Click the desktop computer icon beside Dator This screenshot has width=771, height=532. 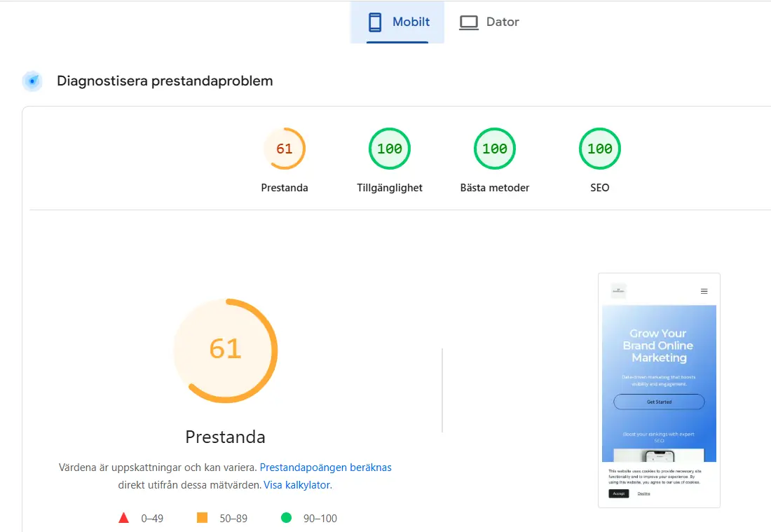[x=468, y=22]
